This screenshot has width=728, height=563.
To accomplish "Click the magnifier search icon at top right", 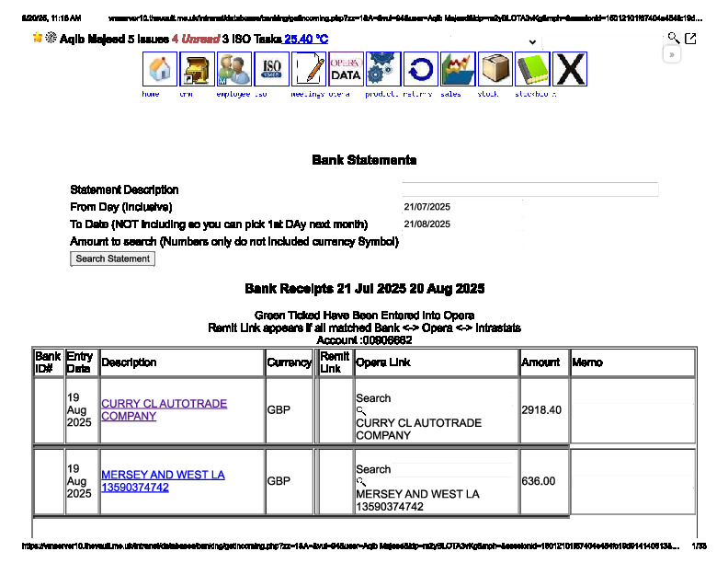I will [673, 38].
